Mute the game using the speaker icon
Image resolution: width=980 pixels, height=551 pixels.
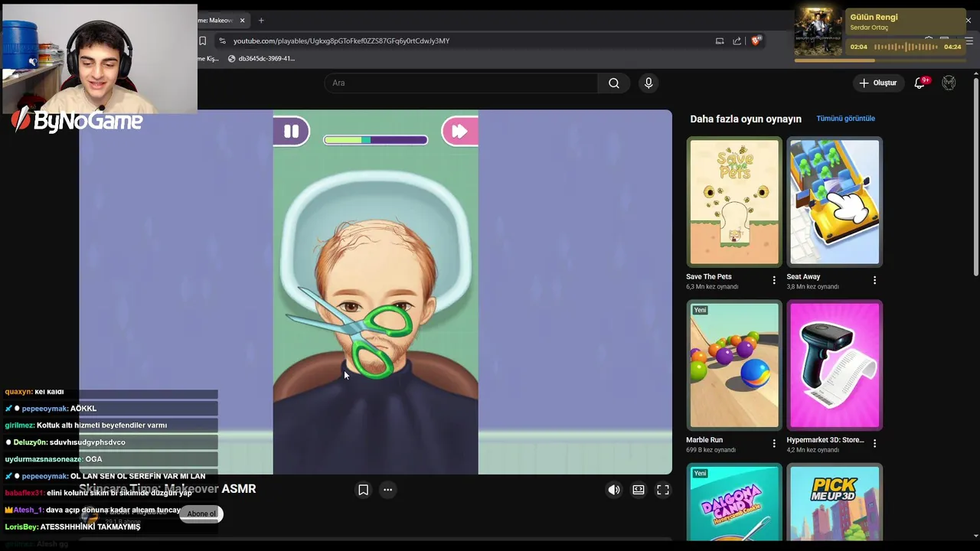click(x=614, y=490)
